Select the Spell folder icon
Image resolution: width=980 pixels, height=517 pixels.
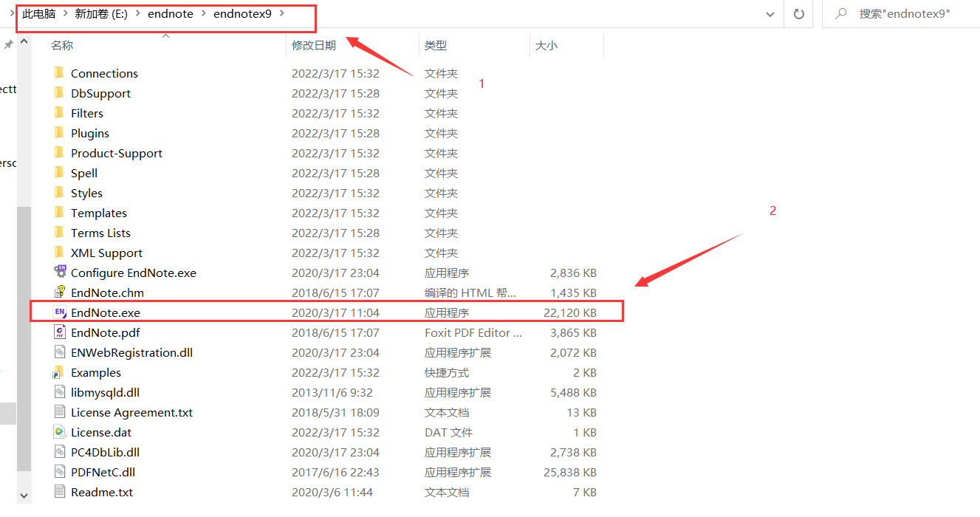coord(59,173)
